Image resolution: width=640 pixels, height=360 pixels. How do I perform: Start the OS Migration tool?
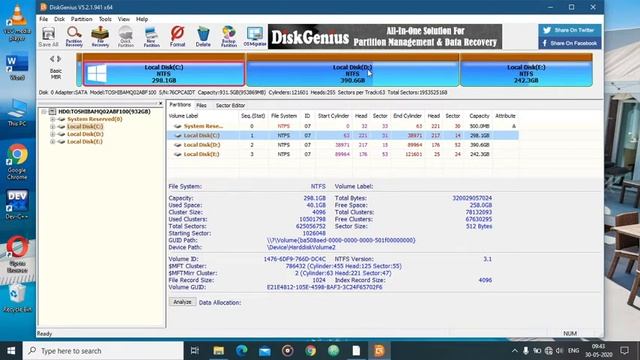[255, 36]
